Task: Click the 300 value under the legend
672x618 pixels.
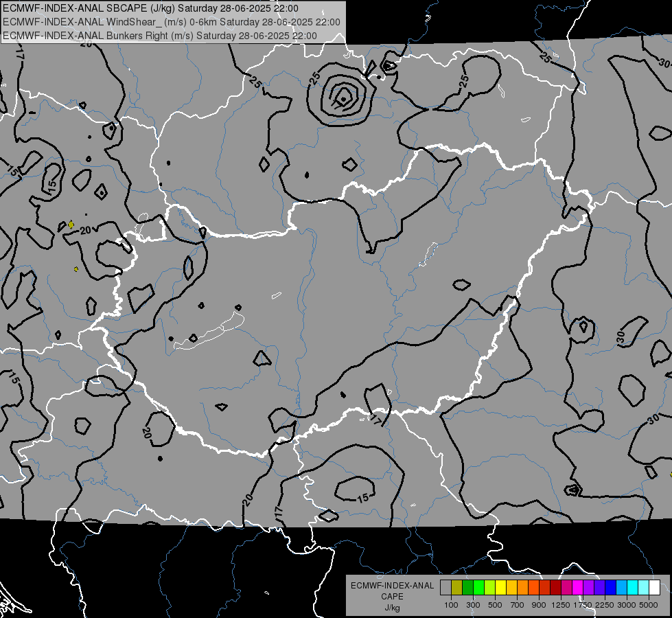Action: [473, 605]
